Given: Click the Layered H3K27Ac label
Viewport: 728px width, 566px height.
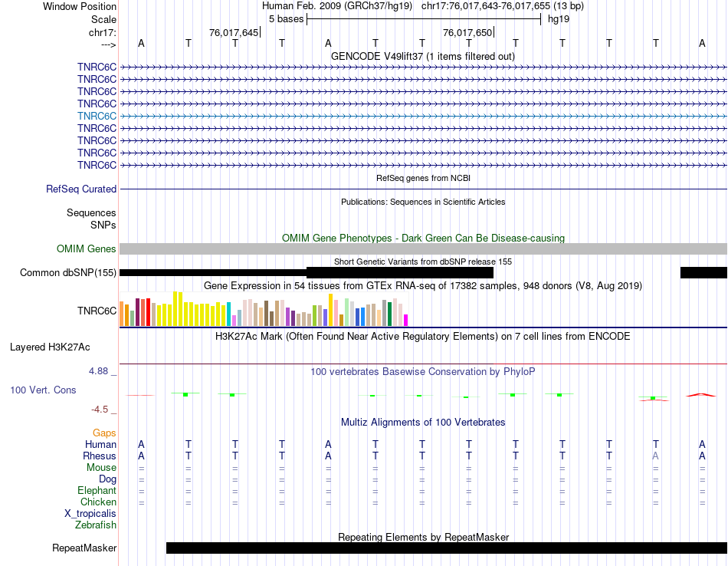Looking at the screenshot, I should pos(50,347).
